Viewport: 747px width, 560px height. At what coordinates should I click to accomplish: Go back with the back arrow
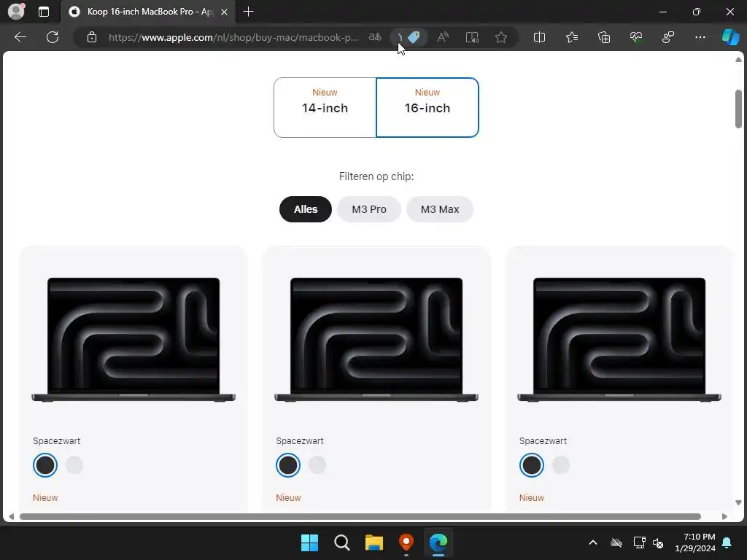[x=20, y=37]
